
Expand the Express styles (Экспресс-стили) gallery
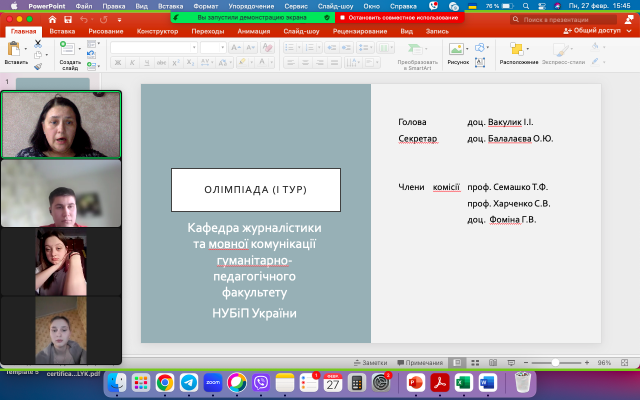[559, 50]
